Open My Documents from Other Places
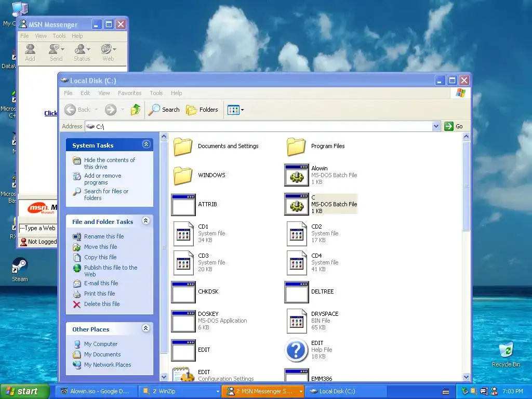532x399 pixels. pyautogui.click(x=102, y=354)
